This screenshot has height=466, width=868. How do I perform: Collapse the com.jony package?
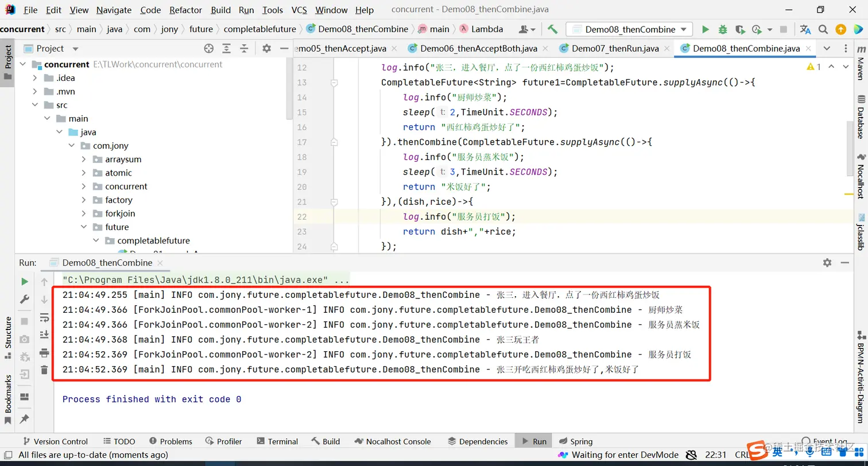click(x=72, y=146)
